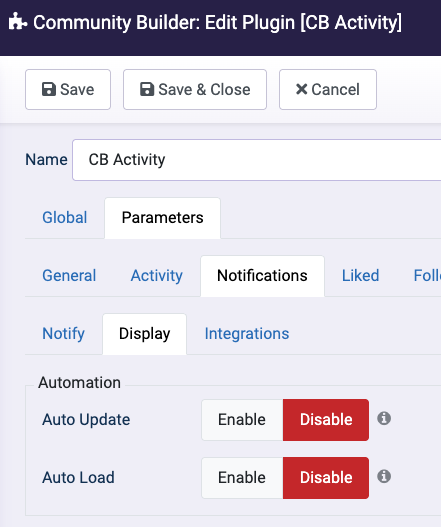Enable the Auto Update option

click(x=242, y=420)
